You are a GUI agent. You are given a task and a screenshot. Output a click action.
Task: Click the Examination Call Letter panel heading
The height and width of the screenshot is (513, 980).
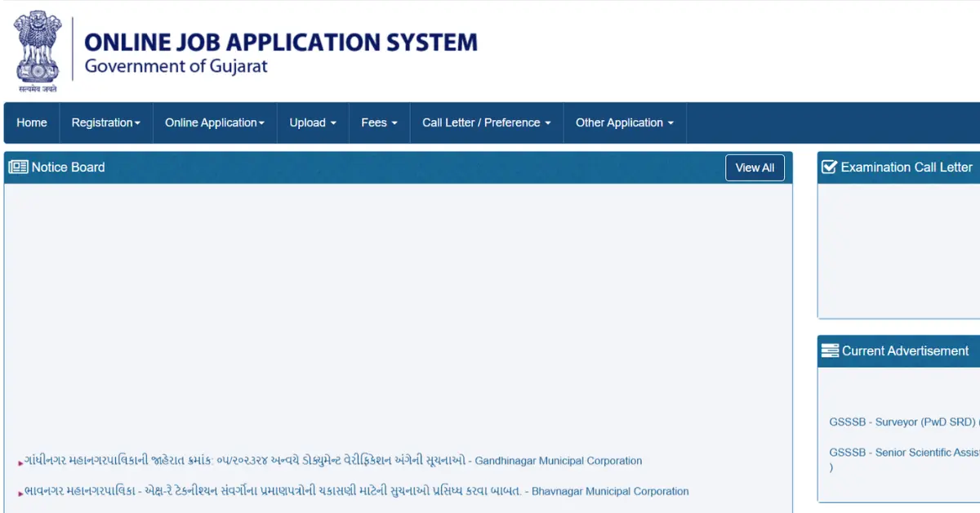tap(906, 167)
